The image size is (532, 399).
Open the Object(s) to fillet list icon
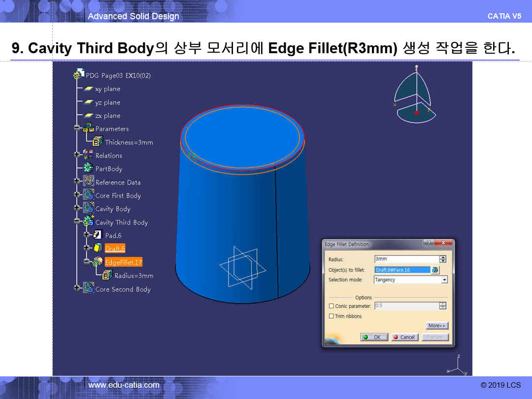(x=435, y=270)
